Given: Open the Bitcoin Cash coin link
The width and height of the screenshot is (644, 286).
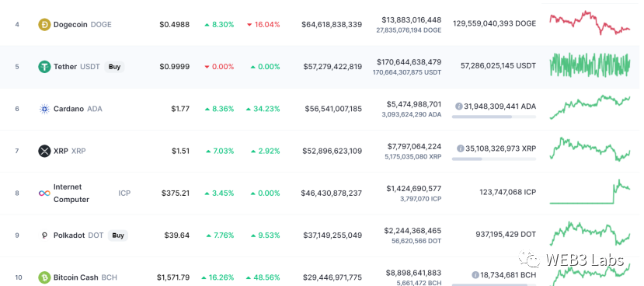Looking at the screenshot, I should tap(75, 277).
